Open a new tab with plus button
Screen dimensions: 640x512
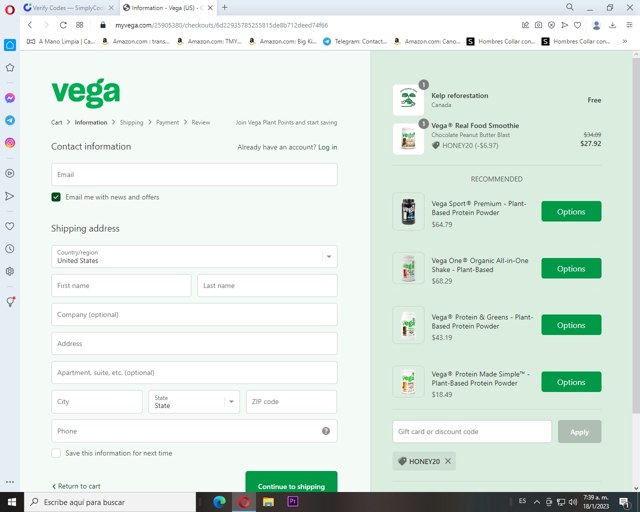point(224,7)
